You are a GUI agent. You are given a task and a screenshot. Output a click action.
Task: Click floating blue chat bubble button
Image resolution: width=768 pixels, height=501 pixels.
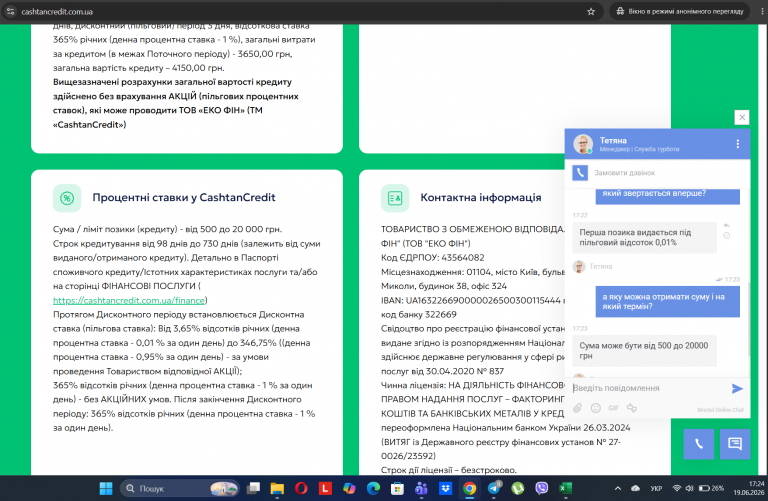pos(735,444)
